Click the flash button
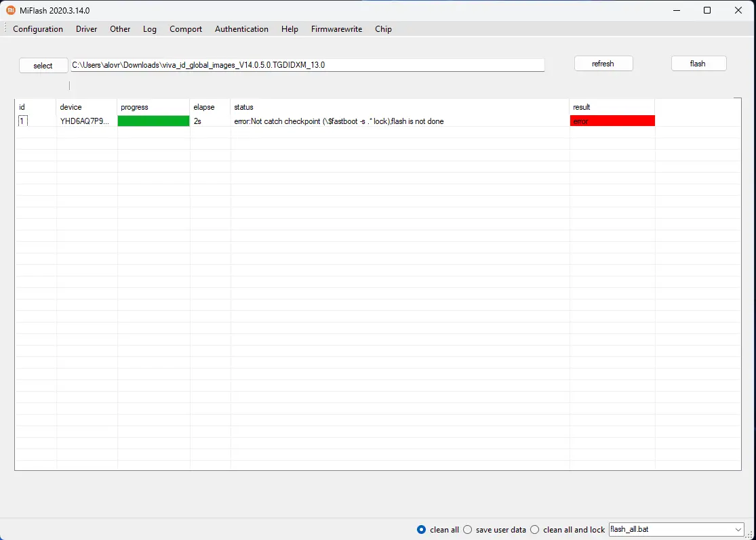 [x=698, y=64]
